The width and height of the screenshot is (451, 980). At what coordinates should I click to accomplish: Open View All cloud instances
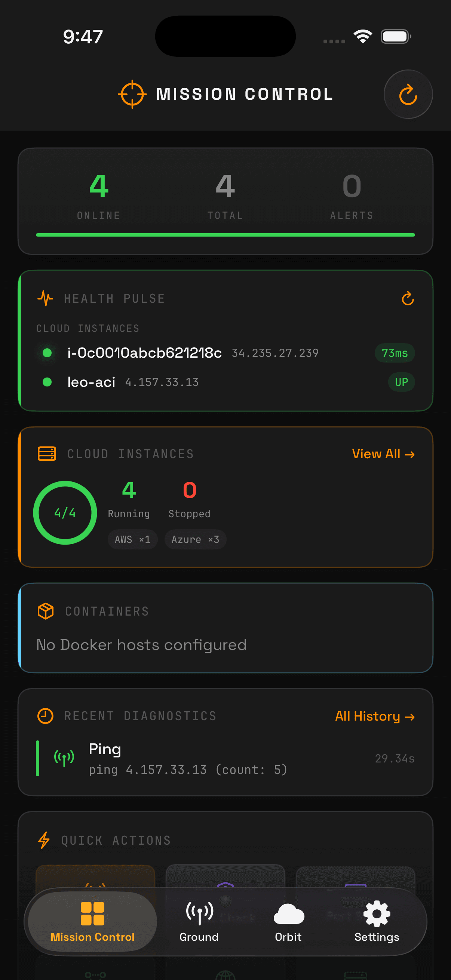coord(383,453)
